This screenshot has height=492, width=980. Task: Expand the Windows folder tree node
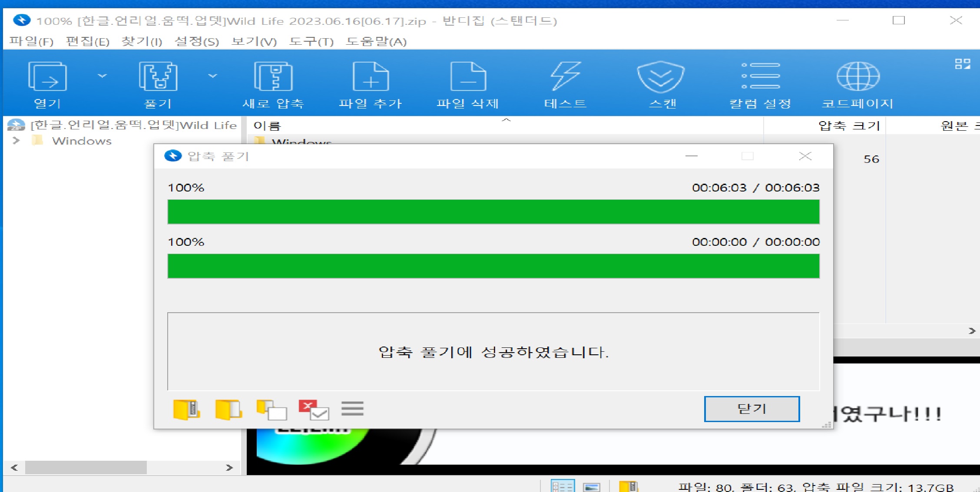tap(16, 141)
